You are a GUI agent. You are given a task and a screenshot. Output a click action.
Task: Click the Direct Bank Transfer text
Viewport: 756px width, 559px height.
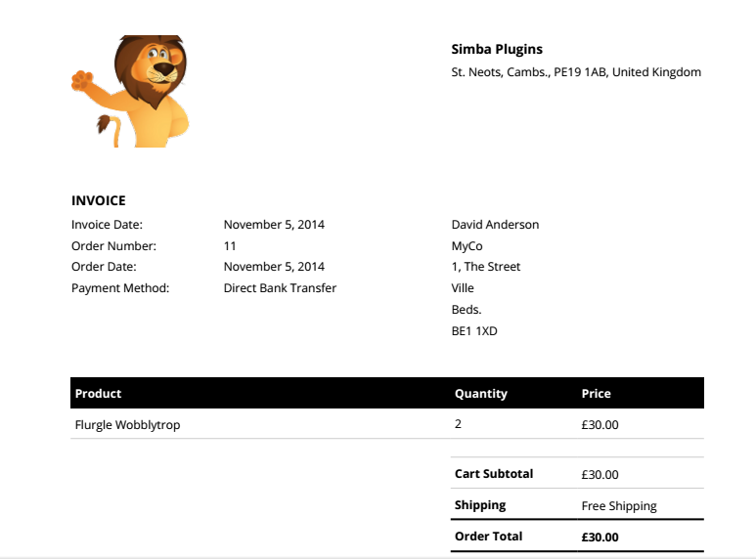[280, 288]
